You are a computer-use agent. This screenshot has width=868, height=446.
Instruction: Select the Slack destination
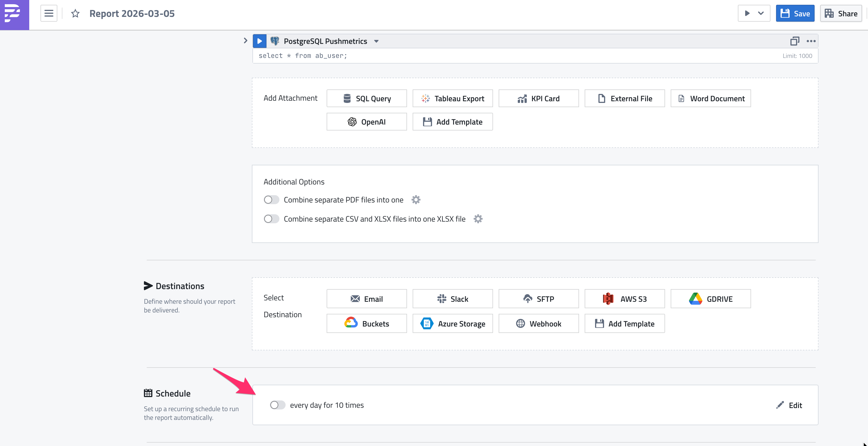(x=453, y=299)
